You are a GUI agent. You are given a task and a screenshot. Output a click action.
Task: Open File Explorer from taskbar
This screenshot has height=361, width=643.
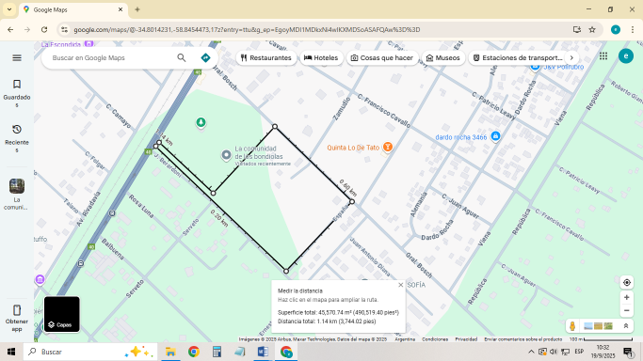click(x=170, y=352)
